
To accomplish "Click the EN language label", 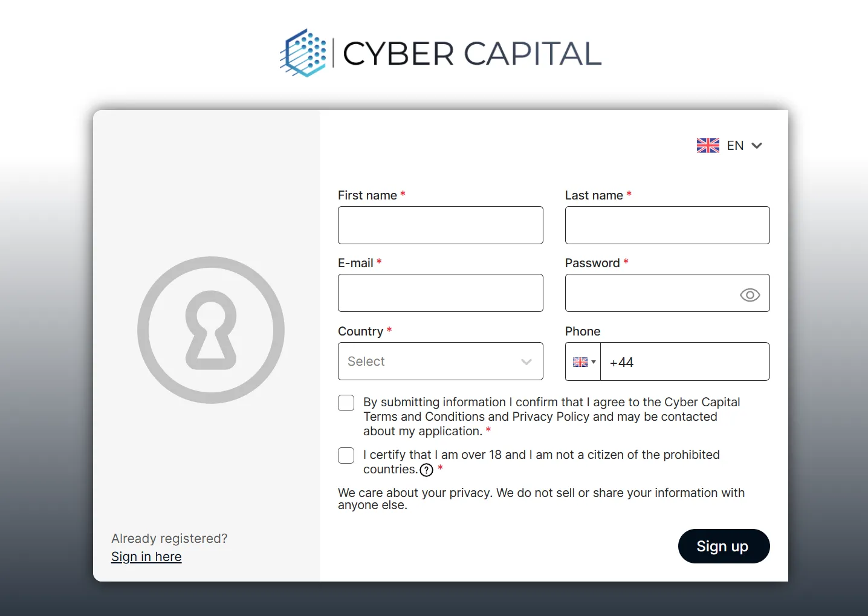I will [x=735, y=146].
